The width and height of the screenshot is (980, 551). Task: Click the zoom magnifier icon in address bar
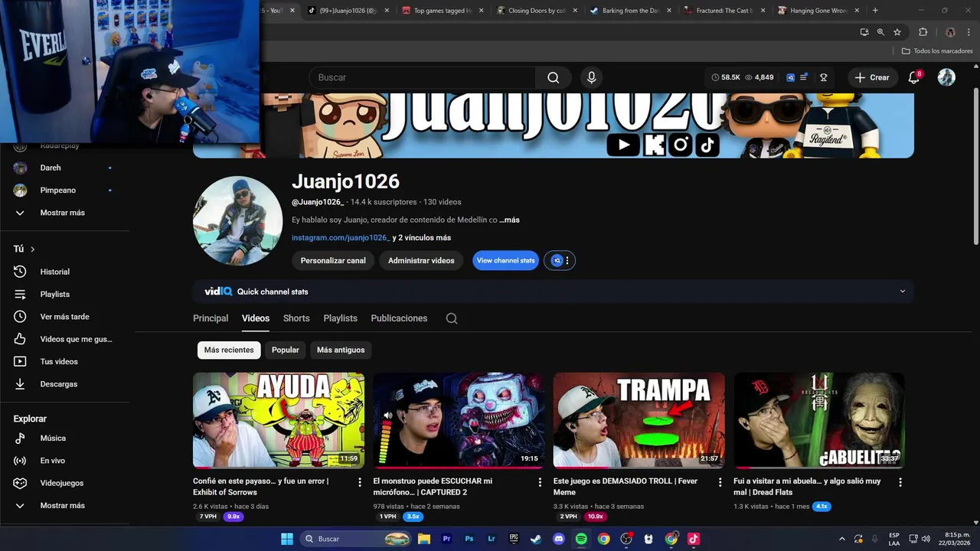point(880,32)
